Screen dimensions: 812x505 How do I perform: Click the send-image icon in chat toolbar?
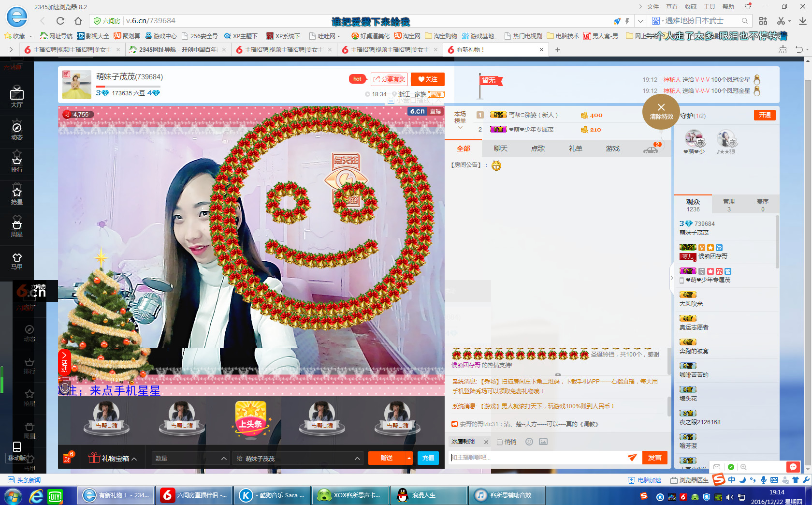click(543, 442)
